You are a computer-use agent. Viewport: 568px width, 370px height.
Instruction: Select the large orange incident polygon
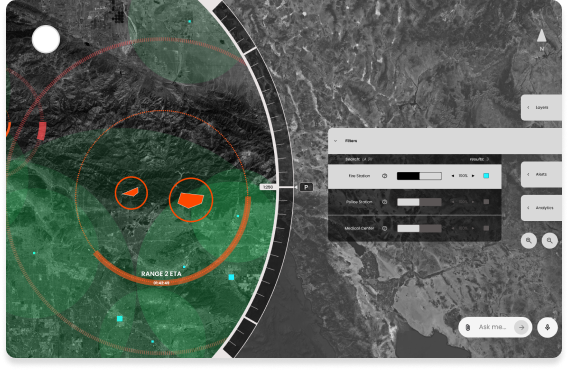191,200
